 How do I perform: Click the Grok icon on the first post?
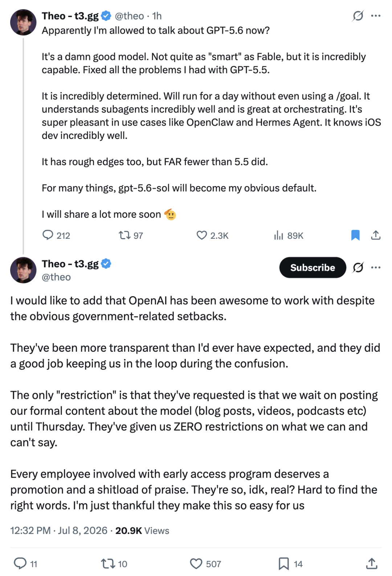click(358, 16)
